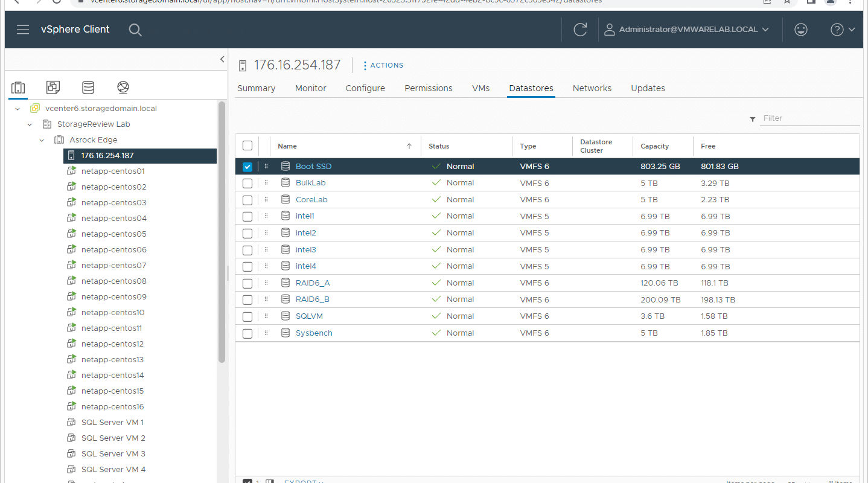
Task: Select SQL Server VM 1 in the tree
Action: (112, 423)
